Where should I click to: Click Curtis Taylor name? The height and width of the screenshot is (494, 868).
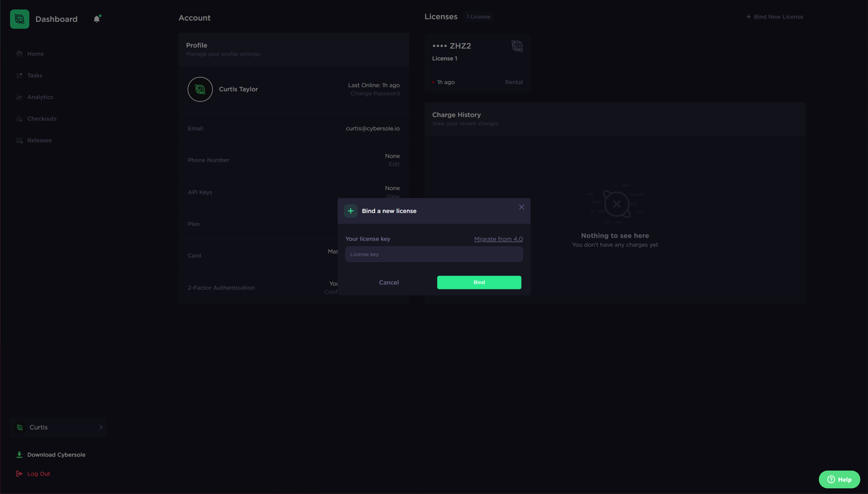click(239, 89)
